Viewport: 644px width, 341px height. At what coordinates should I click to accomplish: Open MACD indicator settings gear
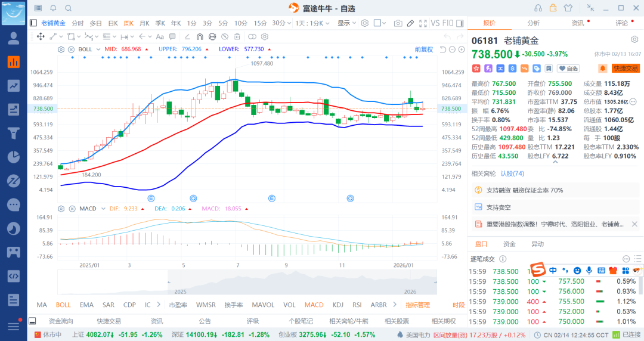61,209
